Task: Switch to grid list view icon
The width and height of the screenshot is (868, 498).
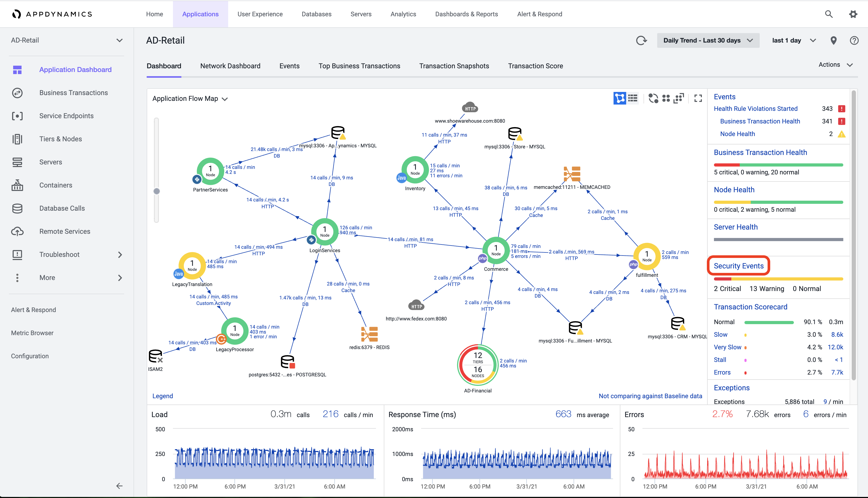Action: tap(632, 98)
